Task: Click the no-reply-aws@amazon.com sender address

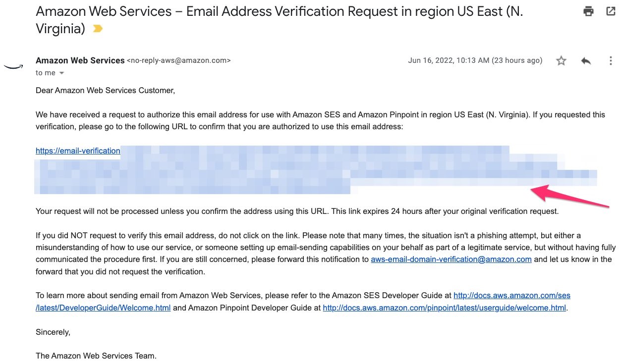Action: pos(179,60)
